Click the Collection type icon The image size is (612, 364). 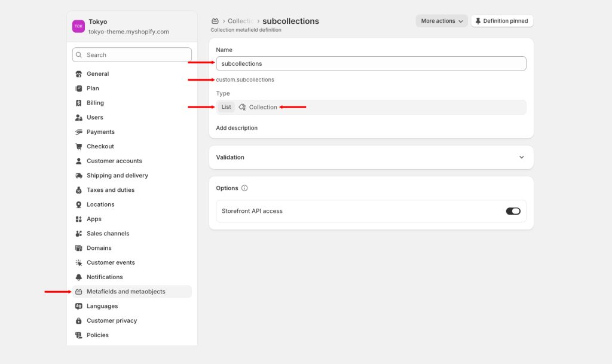(x=242, y=107)
